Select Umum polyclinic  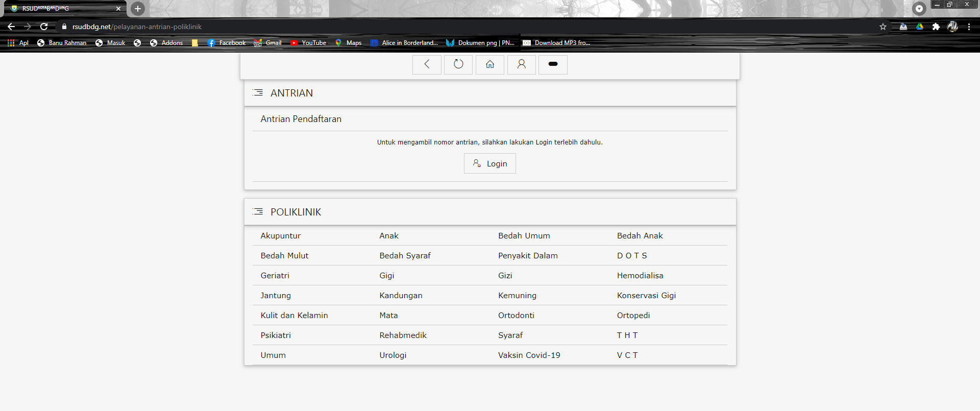tap(273, 355)
